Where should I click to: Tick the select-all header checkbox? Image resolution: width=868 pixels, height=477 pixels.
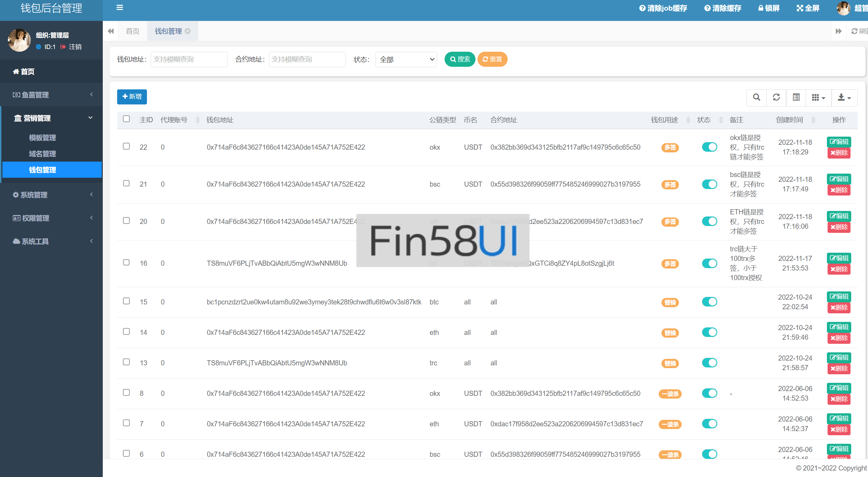click(126, 119)
